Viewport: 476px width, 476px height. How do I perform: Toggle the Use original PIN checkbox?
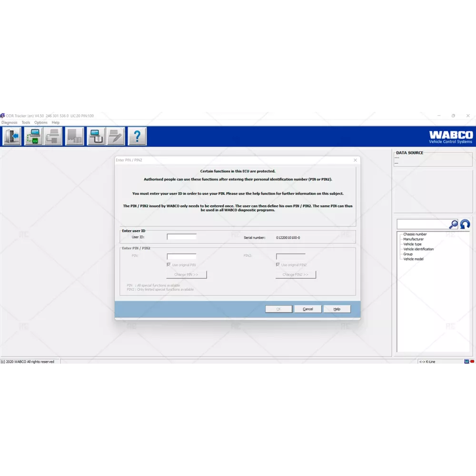(x=169, y=265)
